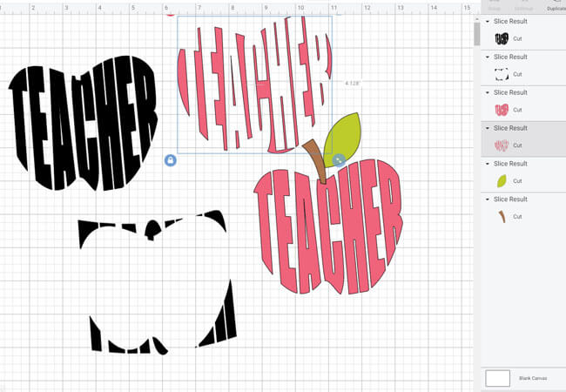This screenshot has width=566, height=392.
Task: Click Cut label beside the green leaf thumbnail
Action: pos(517,181)
